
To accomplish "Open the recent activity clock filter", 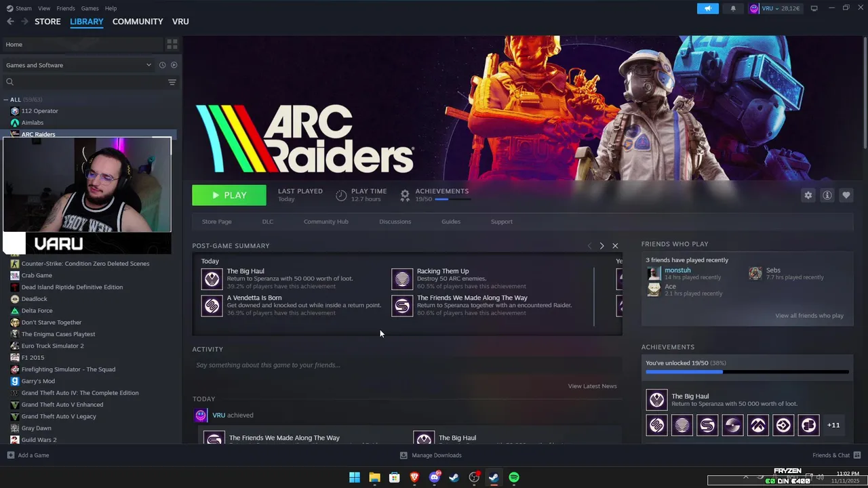I will click(162, 65).
